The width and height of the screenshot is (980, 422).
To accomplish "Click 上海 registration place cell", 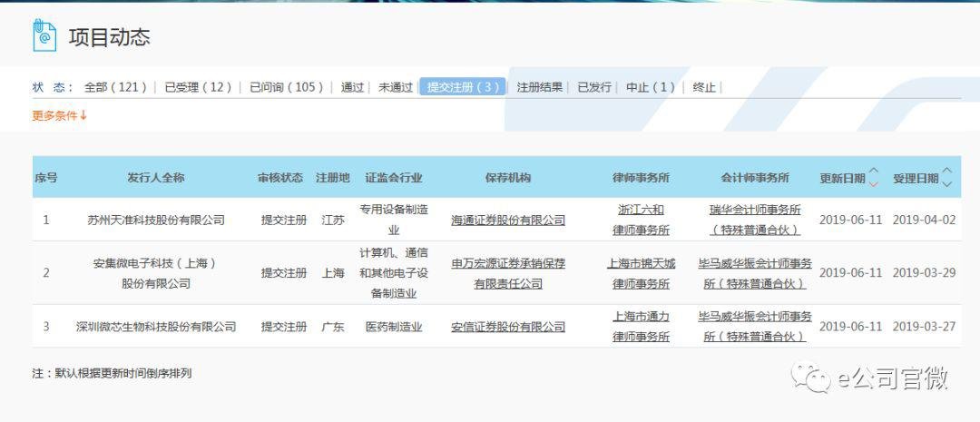I will [x=333, y=273].
